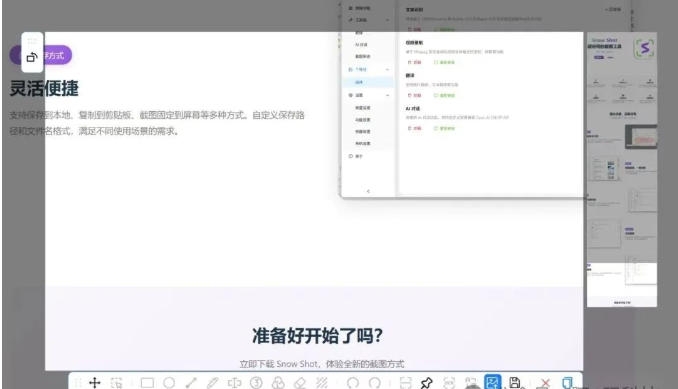Select the blur/mosaic tool
Image resolution: width=678 pixels, height=389 pixels.
pos(278,383)
